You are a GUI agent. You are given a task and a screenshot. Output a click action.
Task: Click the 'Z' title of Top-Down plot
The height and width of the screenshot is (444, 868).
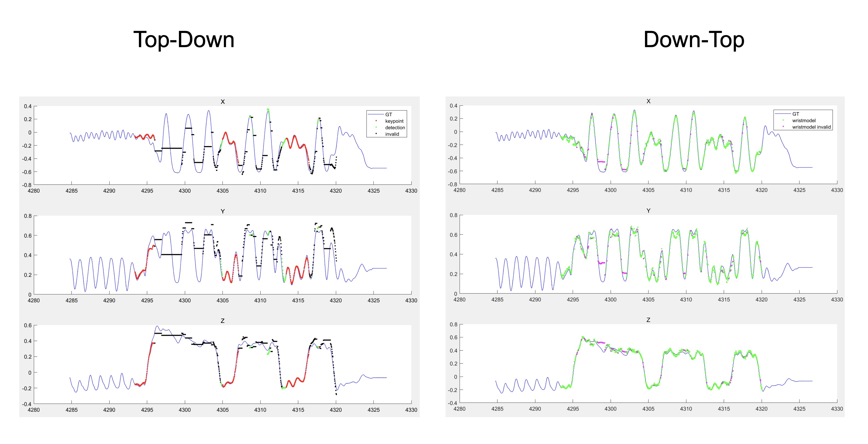pyautogui.click(x=223, y=321)
